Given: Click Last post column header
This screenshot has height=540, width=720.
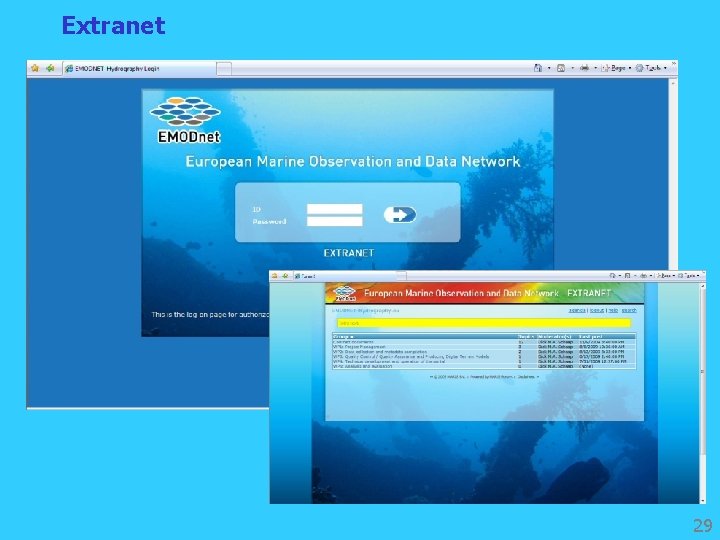Looking at the screenshot, I should [590, 337].
